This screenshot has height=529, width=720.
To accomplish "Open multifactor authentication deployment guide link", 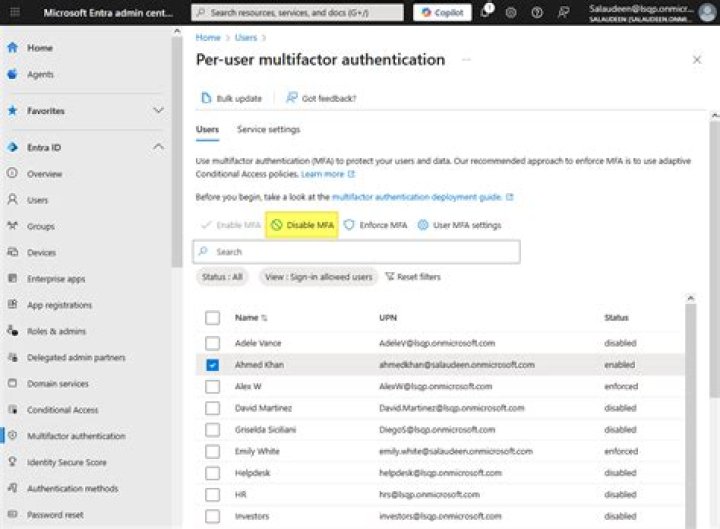I will (422, 197).
